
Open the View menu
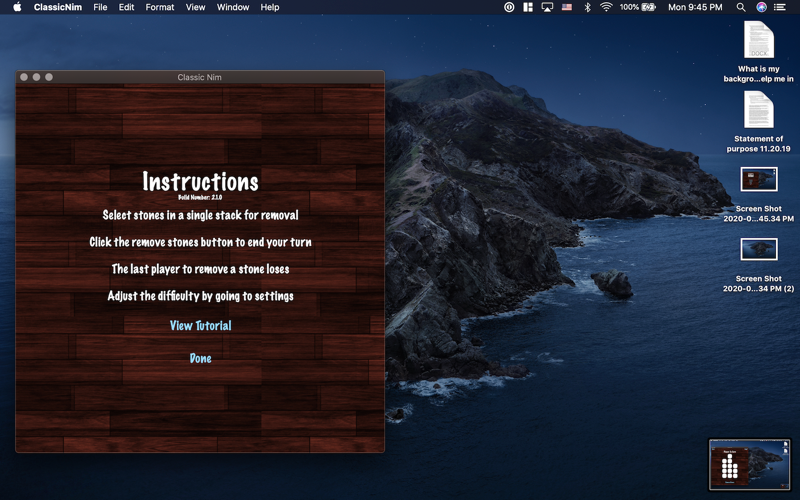click(195, 7)
